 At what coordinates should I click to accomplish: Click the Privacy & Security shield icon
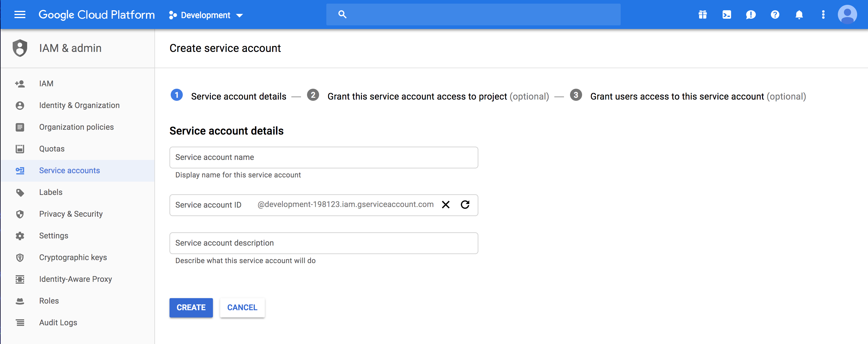coord(20,214)
